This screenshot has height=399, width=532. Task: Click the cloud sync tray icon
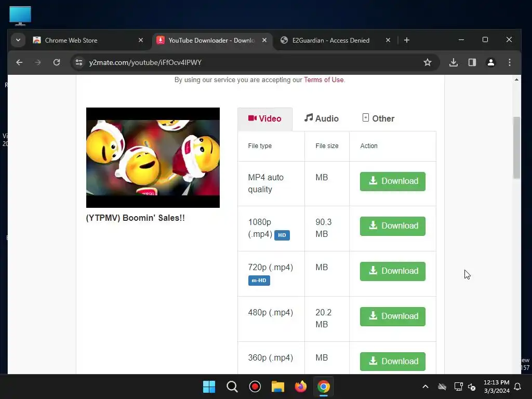tap(442, 387)
